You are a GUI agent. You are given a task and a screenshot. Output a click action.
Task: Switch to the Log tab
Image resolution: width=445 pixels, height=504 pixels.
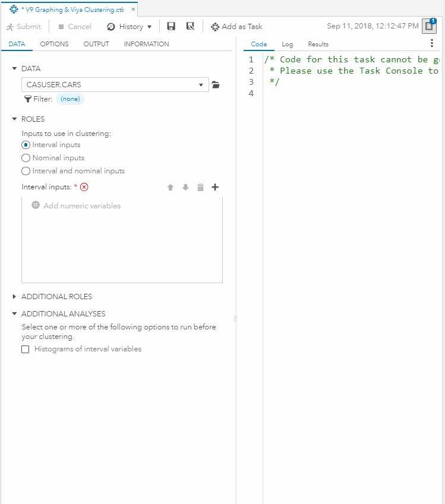[x=287, y=44]
